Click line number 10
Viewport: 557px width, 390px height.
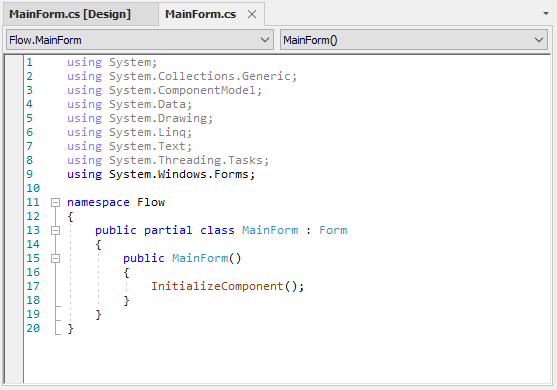tap(33, 188)
